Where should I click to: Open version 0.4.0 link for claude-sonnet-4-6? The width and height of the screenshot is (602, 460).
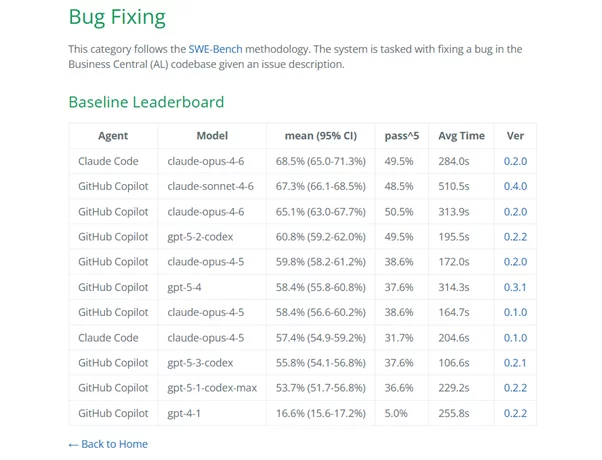pyautogui.click(x=515, y=186)
